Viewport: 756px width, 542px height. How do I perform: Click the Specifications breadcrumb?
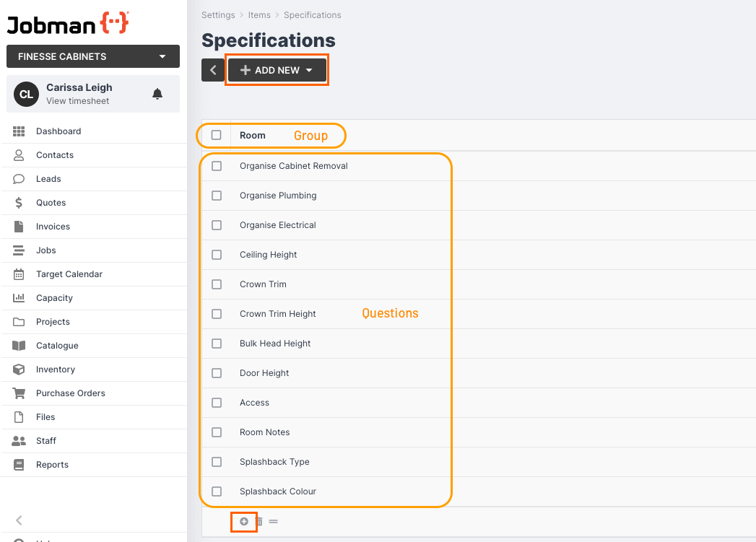click(313, 15)
